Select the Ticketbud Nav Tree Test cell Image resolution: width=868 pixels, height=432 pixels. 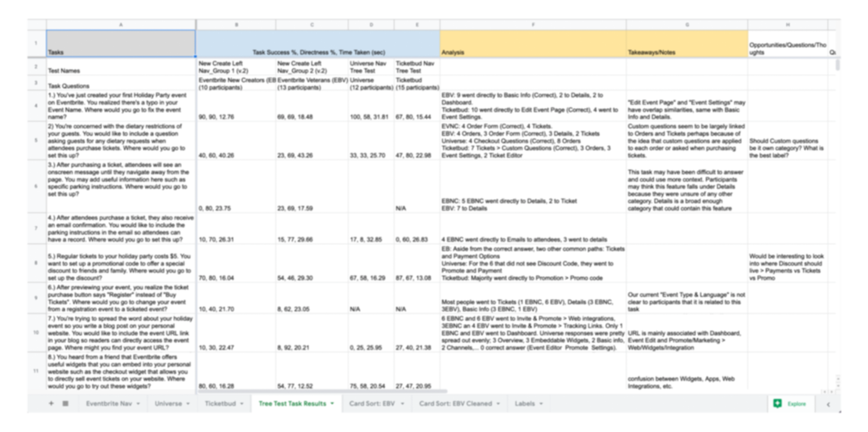[x=417, y=66]
